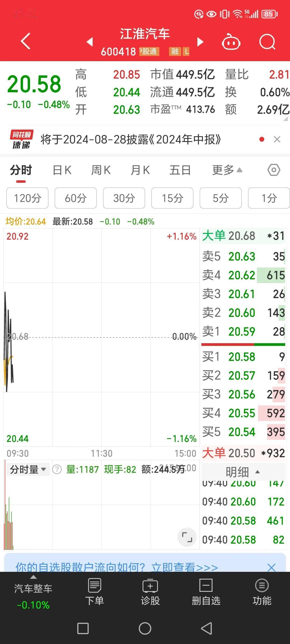This screenshot has width=290, height=644.
Task: Go to next stock with right triangle
Action: (x=200, y=42)
